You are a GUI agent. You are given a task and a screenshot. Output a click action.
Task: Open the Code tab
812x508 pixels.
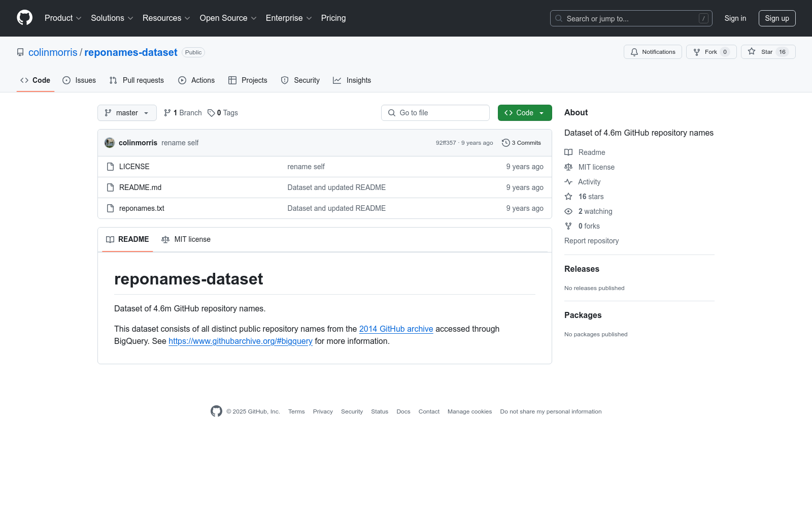[36, 80]
